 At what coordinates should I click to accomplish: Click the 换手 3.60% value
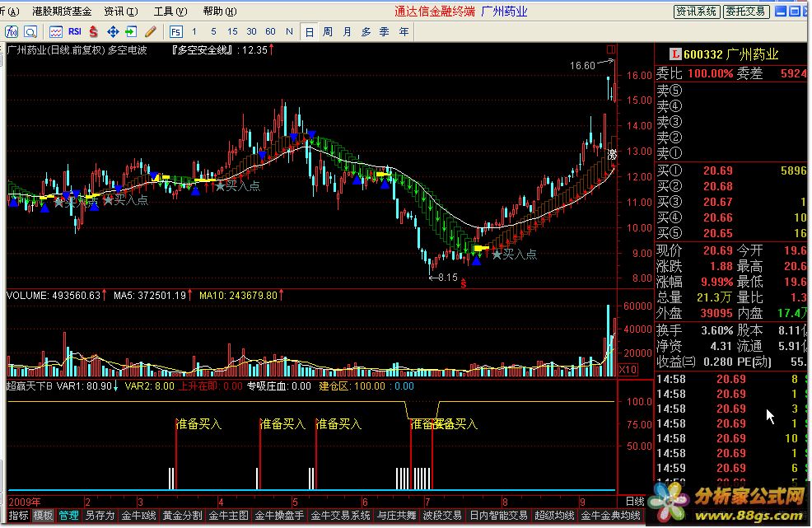716,330
